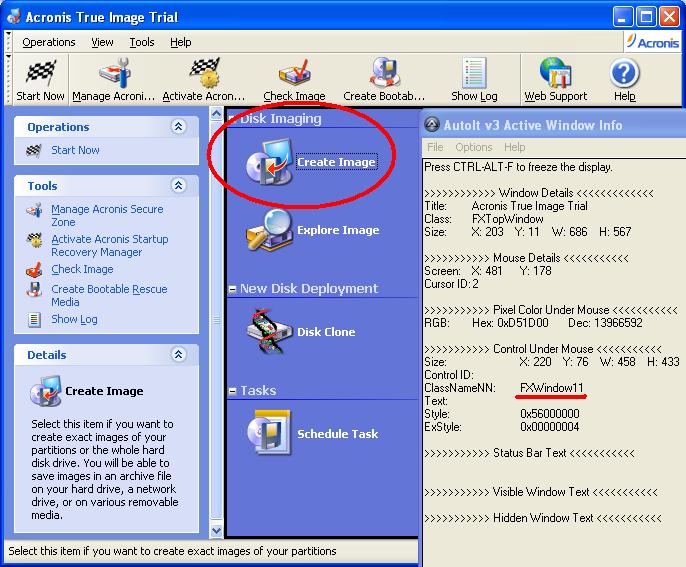This screenshot has height=567, width=686.
Task: Click the Check Image toolbar icon
Action: 294,73
